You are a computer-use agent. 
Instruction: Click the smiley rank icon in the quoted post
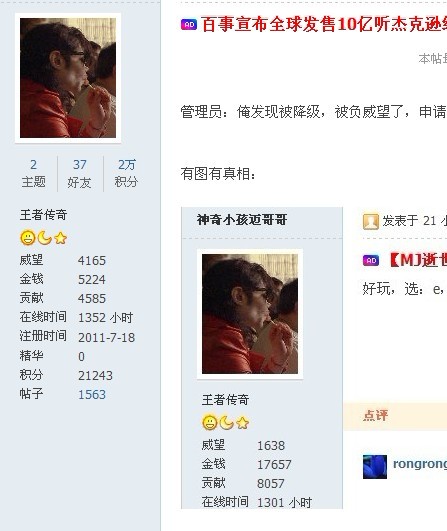click(x=210, y=423)
